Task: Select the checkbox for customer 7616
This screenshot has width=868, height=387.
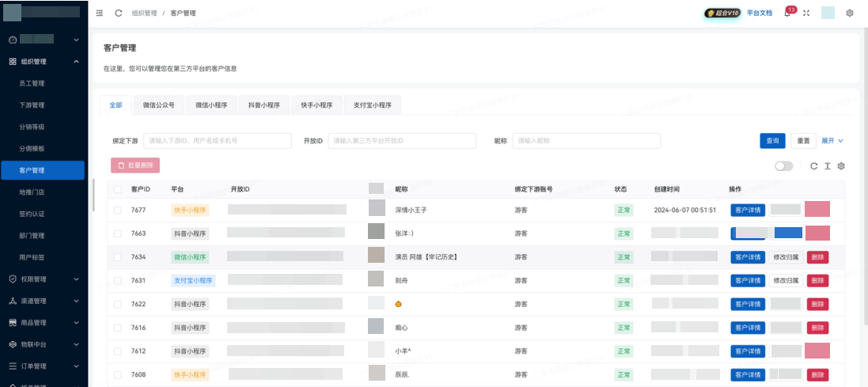Action: click(117, 328)
